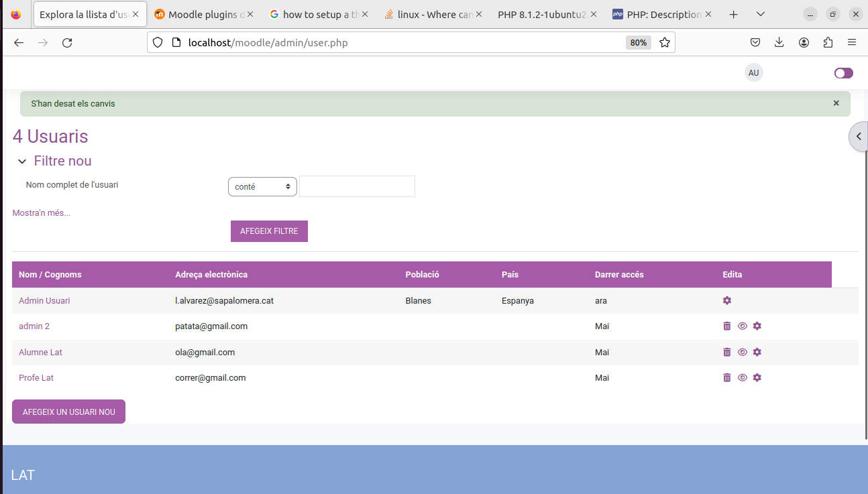Image resolution: width=868 pixels, height=494 pixels.
Task: Open the Mostra'n més link
Action: (x=41, y=212)
